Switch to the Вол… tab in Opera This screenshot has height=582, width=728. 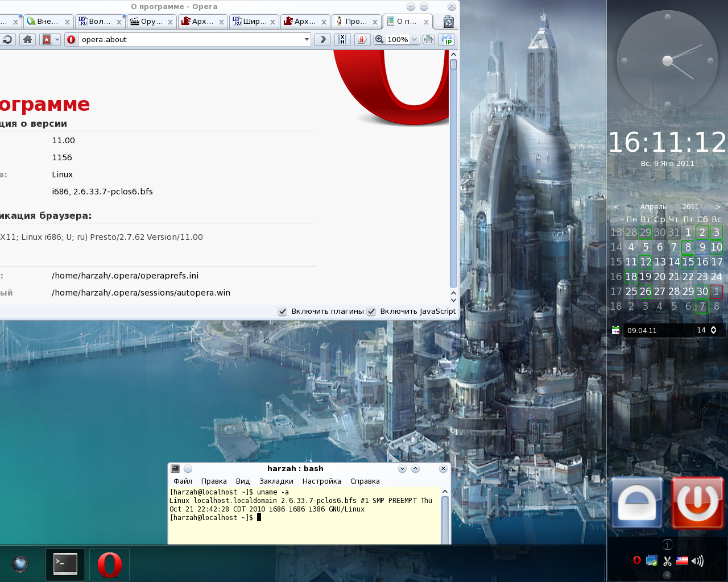[x=100, y=22]
